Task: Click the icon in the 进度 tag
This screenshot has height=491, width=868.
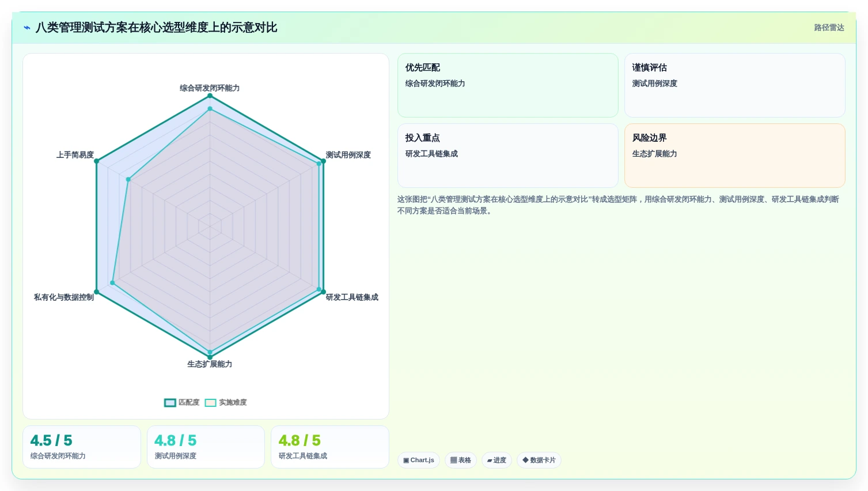Action: tap(490, 460)
